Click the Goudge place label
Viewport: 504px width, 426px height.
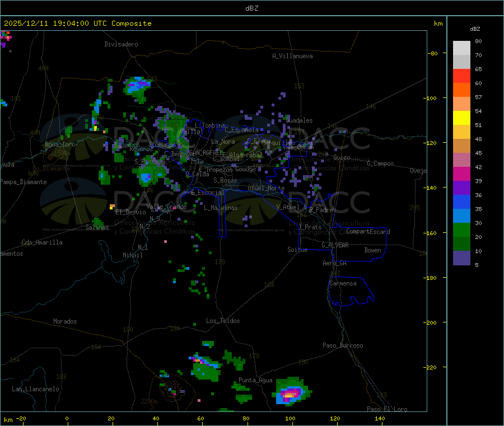click(245, 169)
